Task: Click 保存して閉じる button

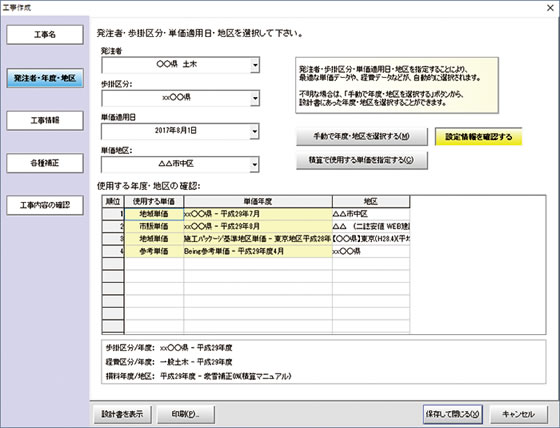Action: pyautogui.click(x=453, y=414)
